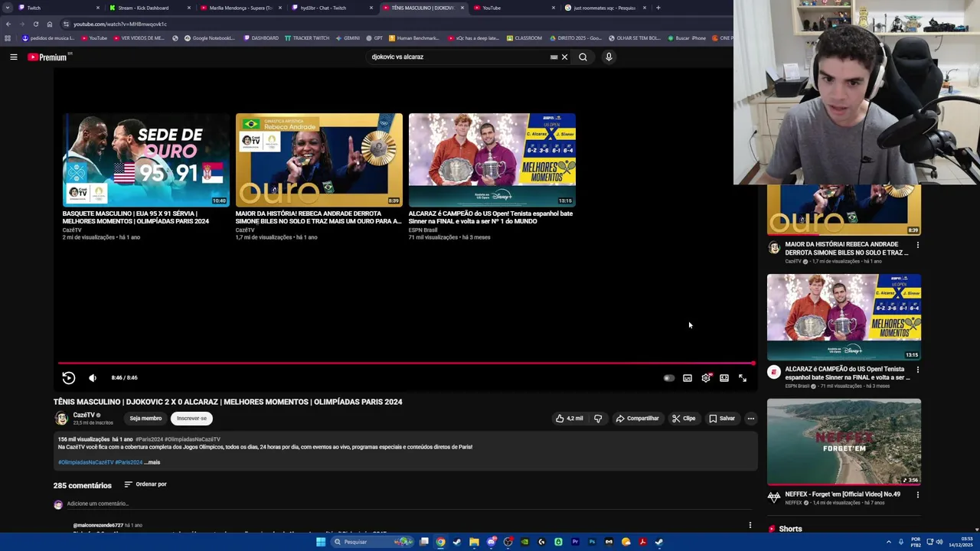The height and width of the screenshot is (551, 980).
Task: Open the Compartilhar share dialog
Action: tap(637, 419)
